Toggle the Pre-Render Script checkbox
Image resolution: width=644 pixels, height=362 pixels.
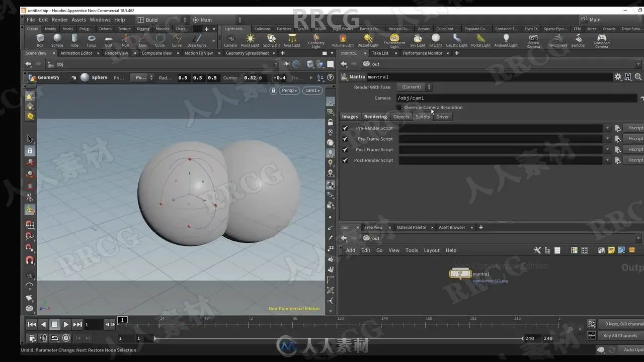coord(345,128)
